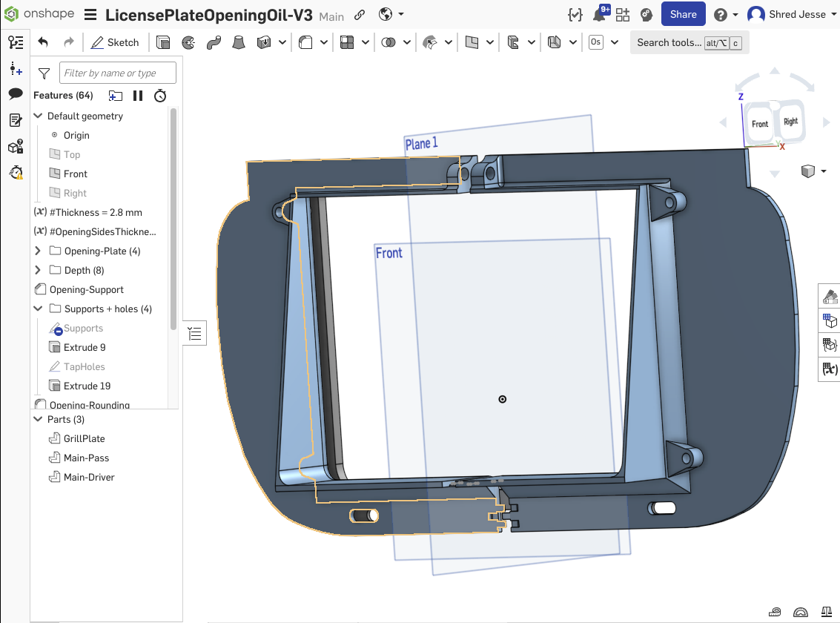Image resolution: width=840 pixels, height=623 pixels.
Task: Open the view display style dropdown
Action: point(813,172)
